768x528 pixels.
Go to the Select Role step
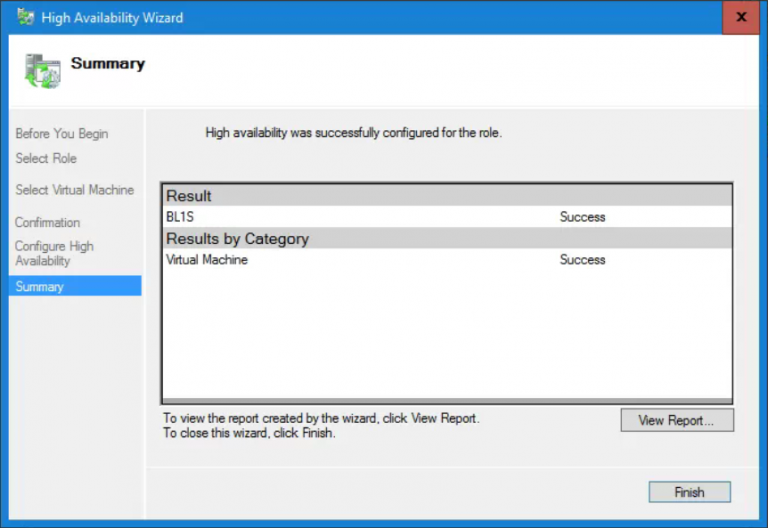[46, 158]
